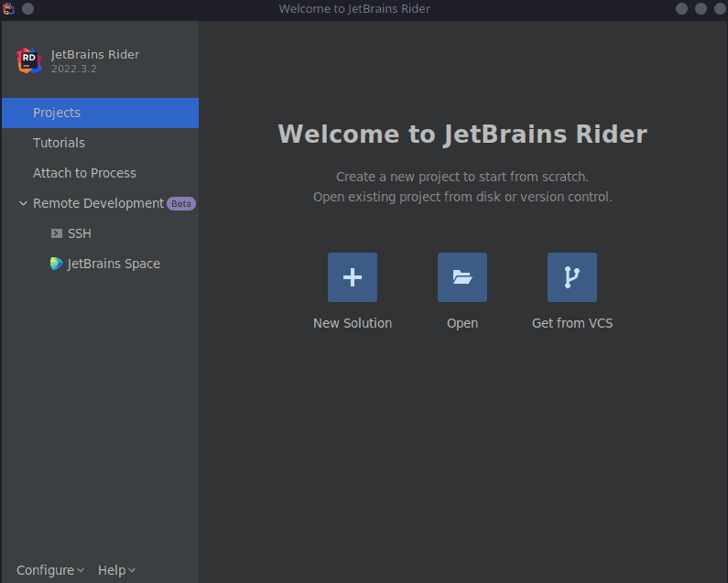The width and height of the screenshot is (728, 583).
Task: Open Attach to Process
Action: (101, 173)
